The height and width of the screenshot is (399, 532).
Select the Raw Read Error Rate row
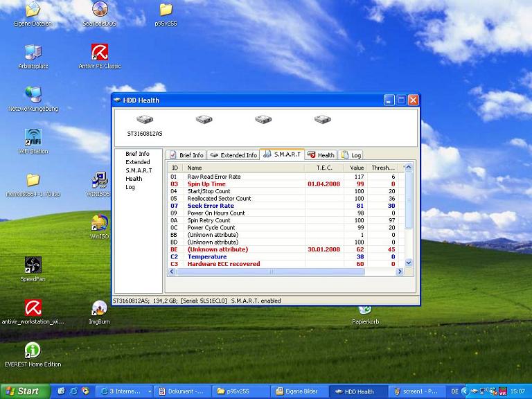click(286, 177)
